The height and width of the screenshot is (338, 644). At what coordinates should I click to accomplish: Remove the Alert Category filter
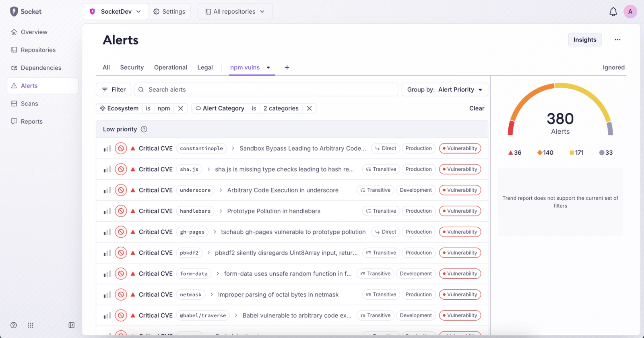[309, 108]
